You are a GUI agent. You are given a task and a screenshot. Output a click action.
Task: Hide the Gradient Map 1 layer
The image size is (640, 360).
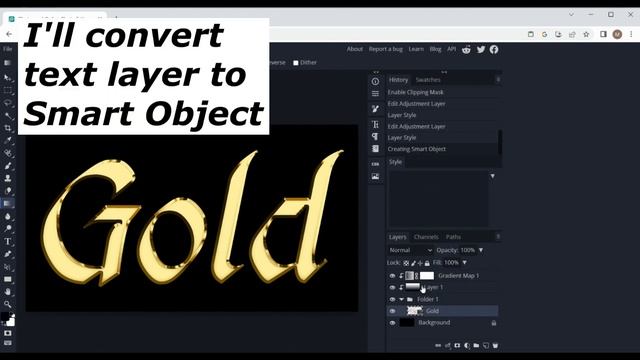point(392,276)
